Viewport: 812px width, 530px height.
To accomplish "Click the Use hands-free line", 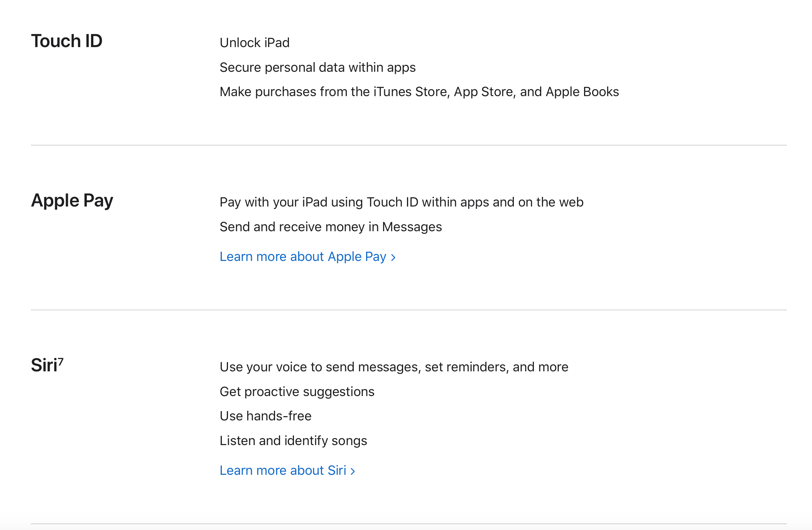I will [265, 416].
